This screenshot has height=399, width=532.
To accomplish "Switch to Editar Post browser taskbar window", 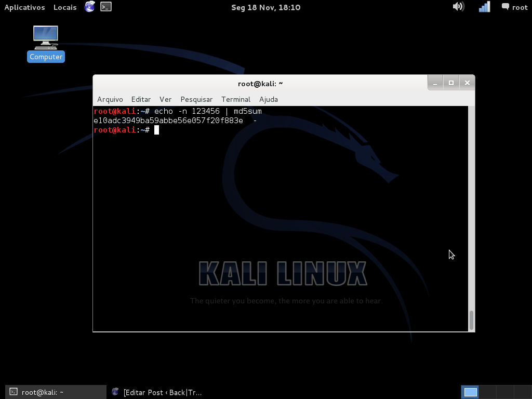I will [157, 392].
